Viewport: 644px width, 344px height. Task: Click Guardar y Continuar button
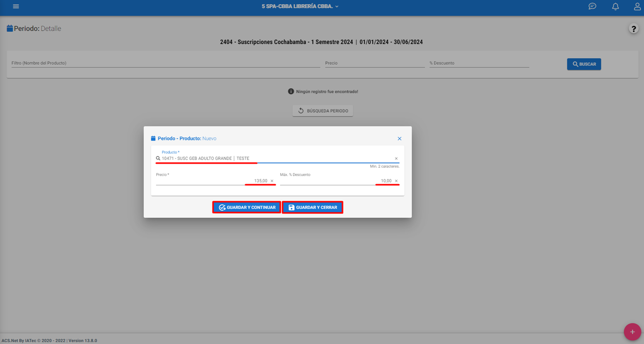click(x=246, y=207)
